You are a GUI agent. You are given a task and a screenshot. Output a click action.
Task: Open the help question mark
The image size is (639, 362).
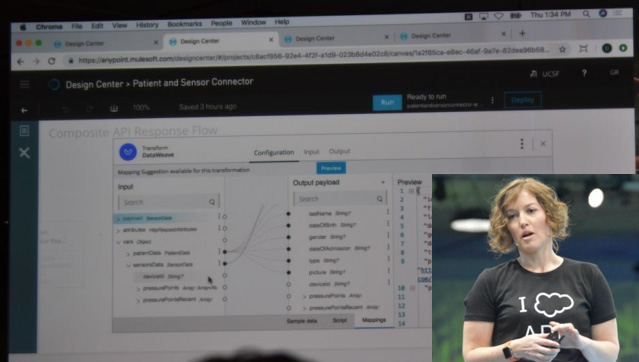click(584, 73)
